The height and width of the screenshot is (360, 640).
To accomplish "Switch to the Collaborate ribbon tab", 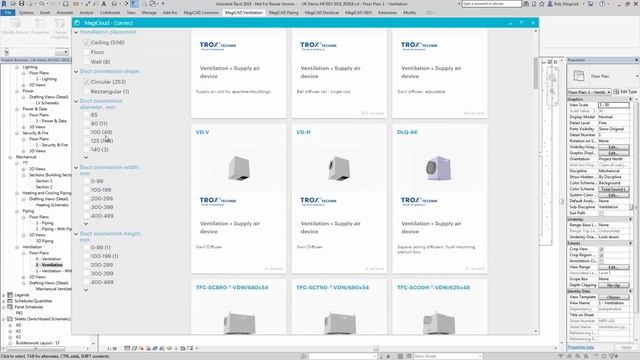I will click(x=110, y=13).
